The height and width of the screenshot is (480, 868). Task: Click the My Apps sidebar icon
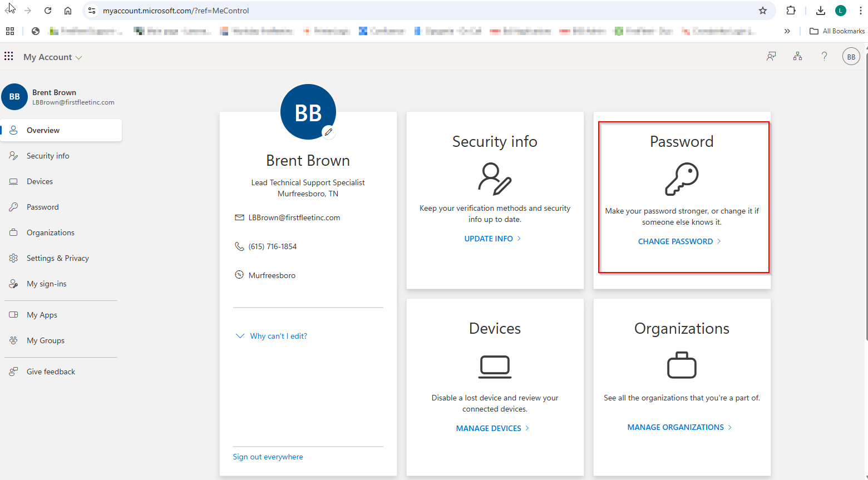point(13,315)
